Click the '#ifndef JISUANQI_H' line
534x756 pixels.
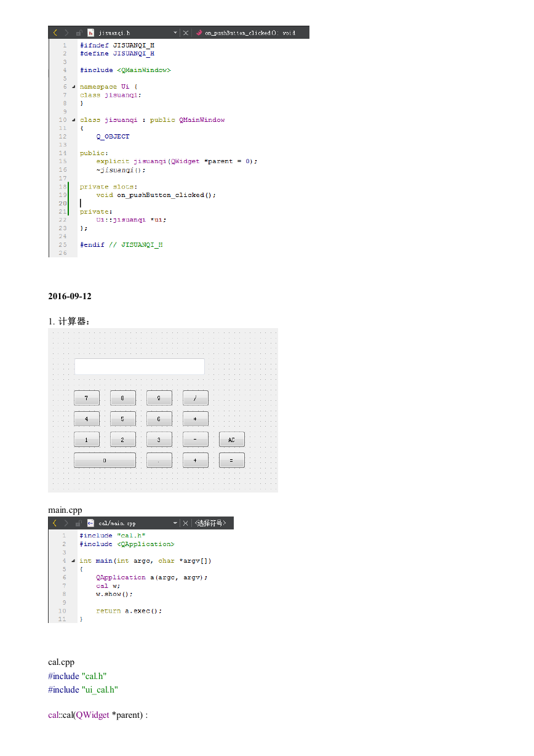pyautogui.click(x=117, y=45)
